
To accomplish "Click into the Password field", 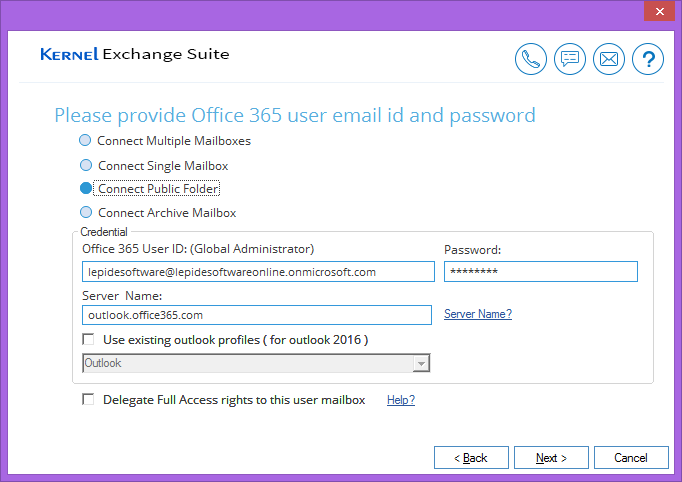I will coord(541,271).
